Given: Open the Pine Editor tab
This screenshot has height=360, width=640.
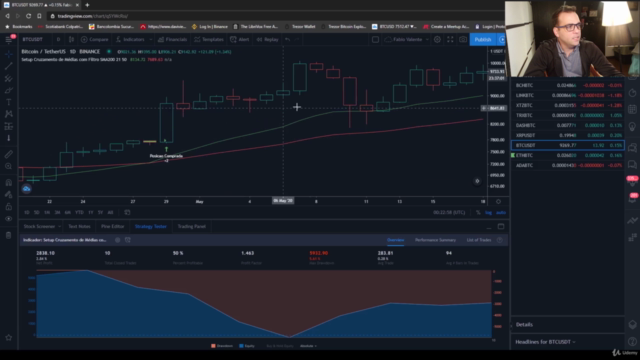Looking at the screenshot, I should (x=113, y=227).
